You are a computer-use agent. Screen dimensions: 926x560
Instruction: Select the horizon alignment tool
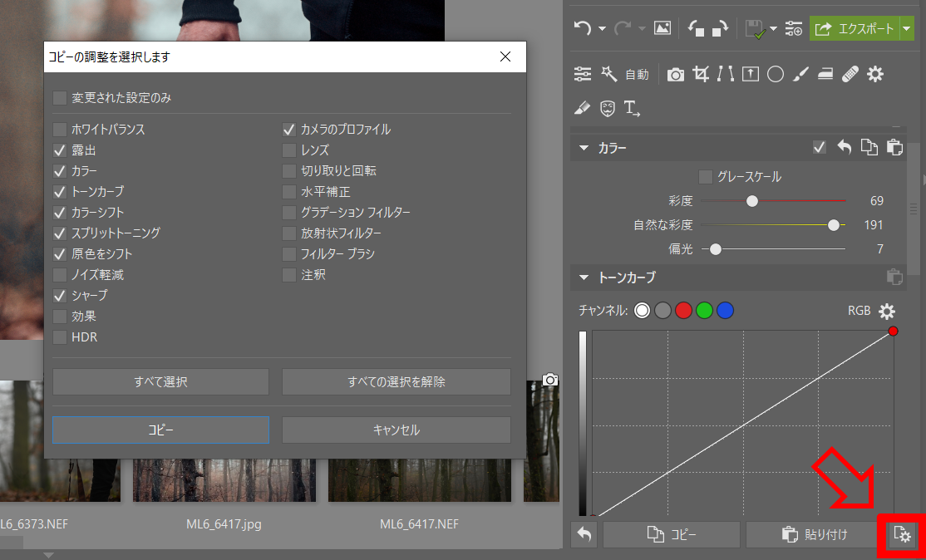pos(751,74)
